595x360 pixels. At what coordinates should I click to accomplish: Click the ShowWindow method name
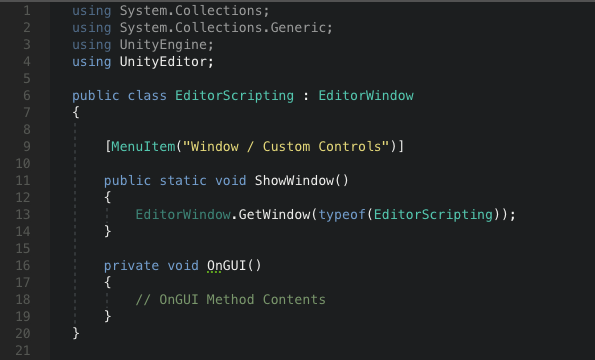294,181
